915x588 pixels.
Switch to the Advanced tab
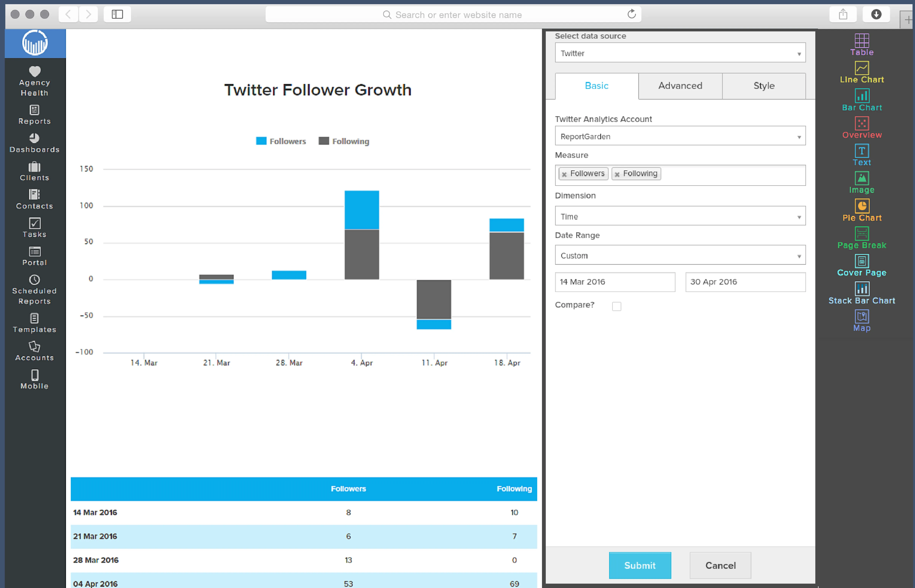tap(680, 86)
